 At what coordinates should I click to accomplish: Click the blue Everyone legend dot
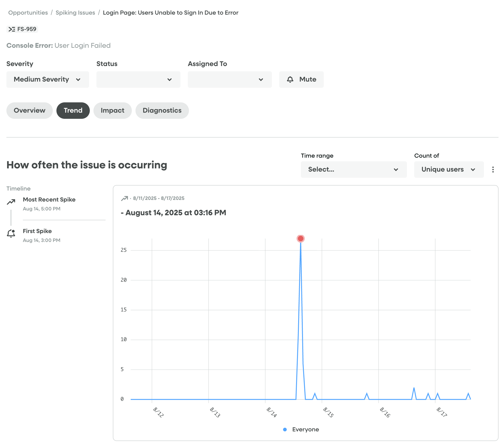(285, 430)
